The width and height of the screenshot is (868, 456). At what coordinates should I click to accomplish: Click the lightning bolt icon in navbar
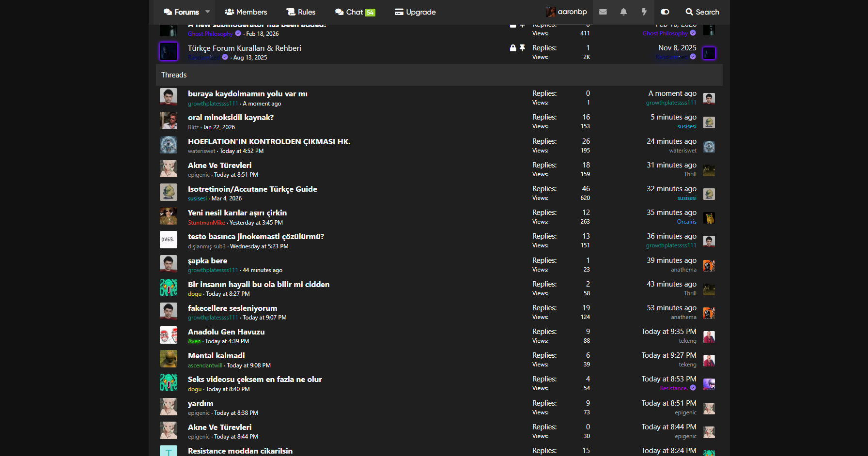(644, 12)
